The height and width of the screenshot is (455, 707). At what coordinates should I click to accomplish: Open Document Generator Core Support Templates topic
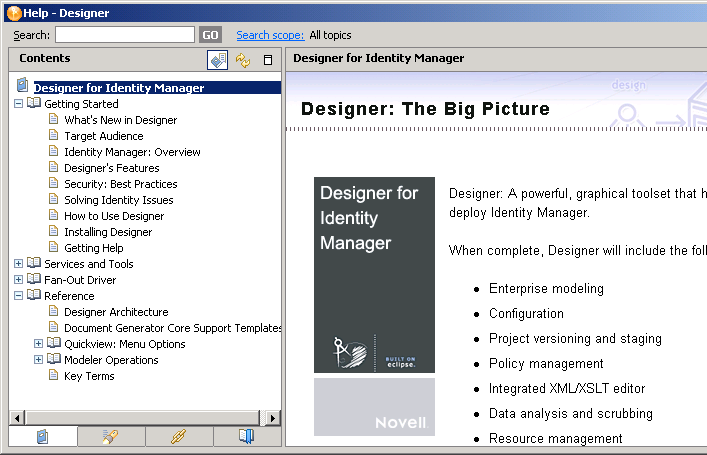coord(173,328)
